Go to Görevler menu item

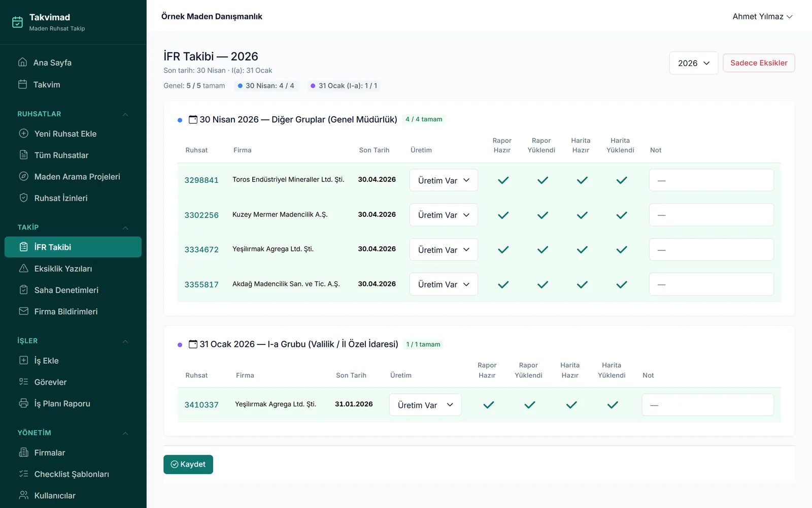pyautogui.click(x=73, y=382)
